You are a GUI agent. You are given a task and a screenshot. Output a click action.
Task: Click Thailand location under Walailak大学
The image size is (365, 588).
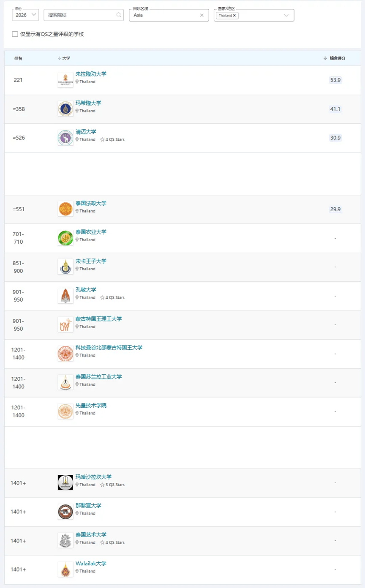(x=85, y=571)
